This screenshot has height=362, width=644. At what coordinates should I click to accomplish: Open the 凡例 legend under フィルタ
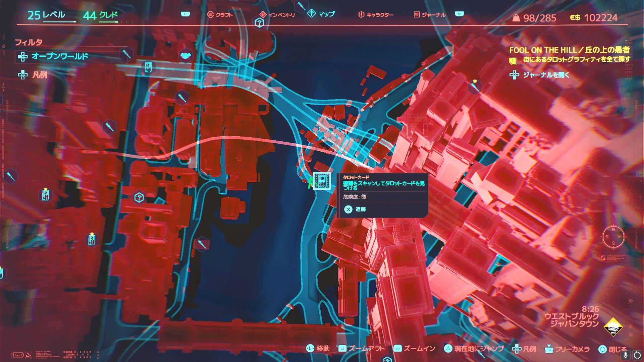(x=33, y=75)
